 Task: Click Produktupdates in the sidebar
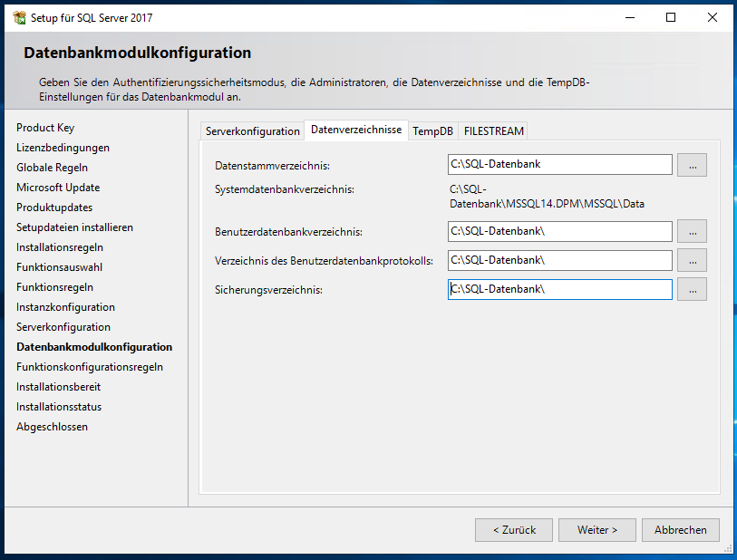54,208
